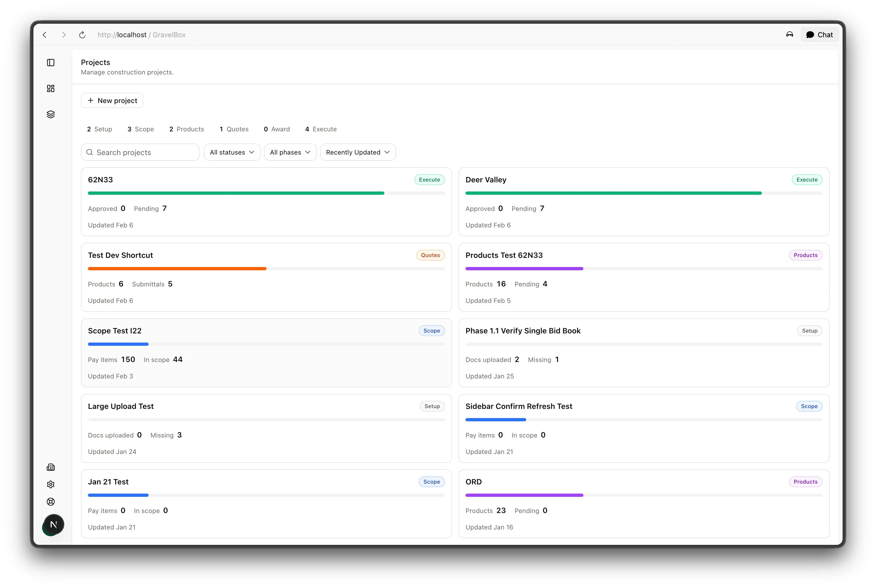Click the steering wheel icon near Chat
Viewport: 876px width, 588px height.
(x=789, y=35)
